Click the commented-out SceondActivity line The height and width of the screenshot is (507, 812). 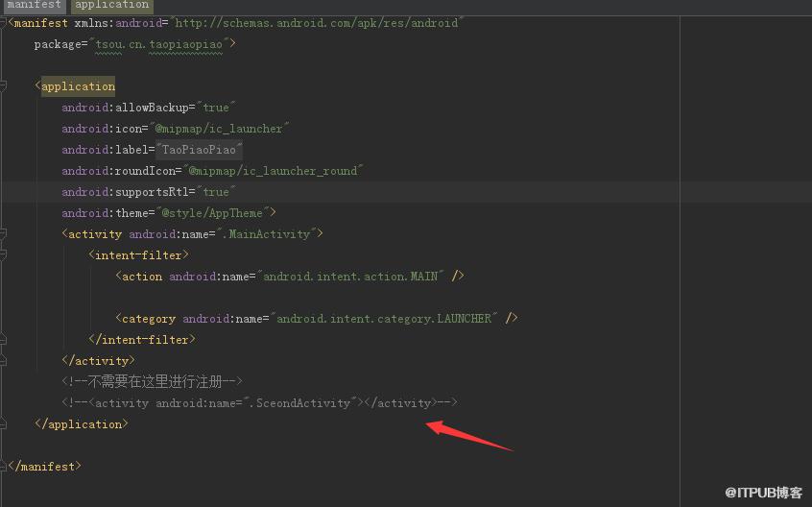click(260, 403)
